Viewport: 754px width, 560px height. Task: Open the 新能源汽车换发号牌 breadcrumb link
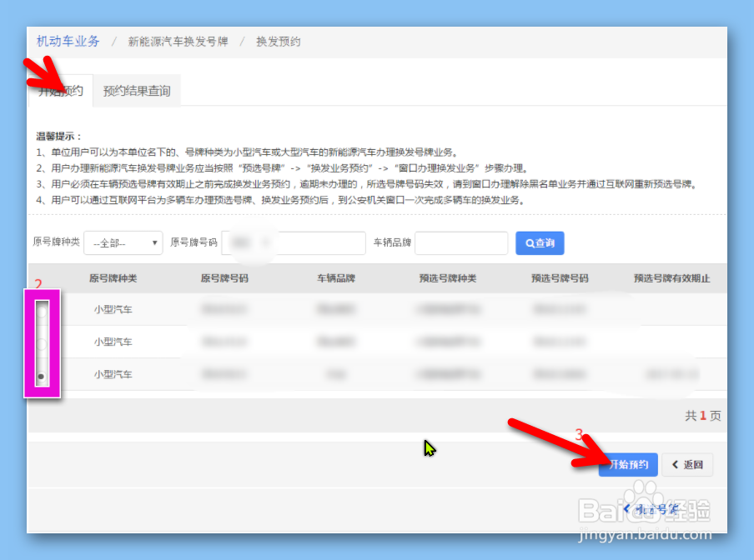coord(178,41)
